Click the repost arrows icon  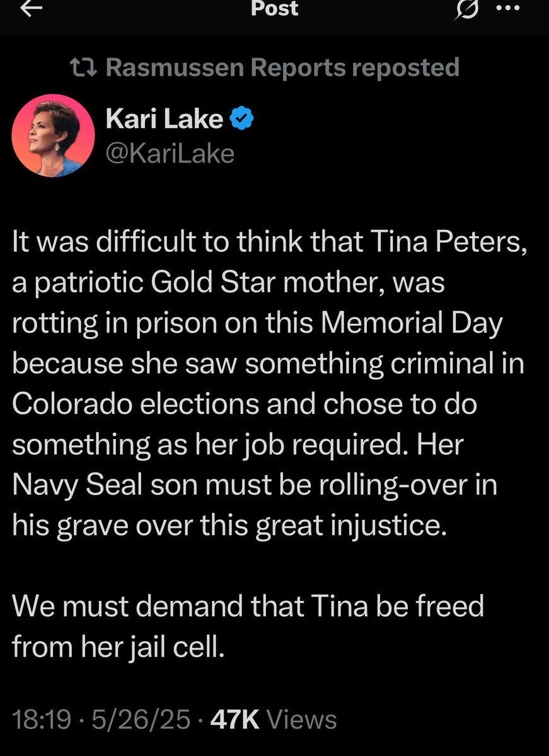(86, 67)
